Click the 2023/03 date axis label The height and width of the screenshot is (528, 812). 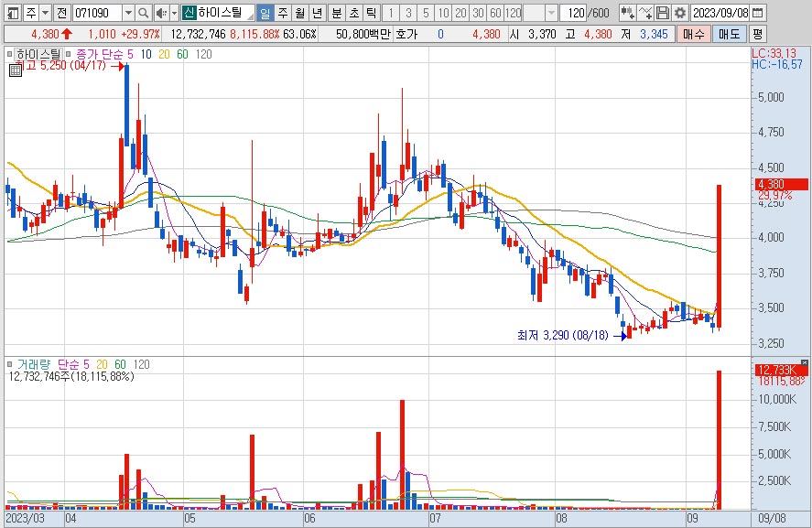point(25,518)
